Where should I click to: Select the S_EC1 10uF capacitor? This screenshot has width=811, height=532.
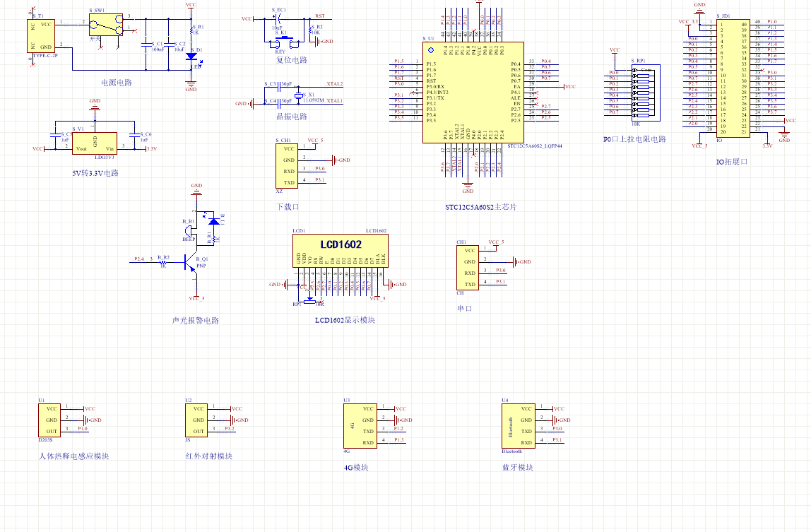(x=277, y=18)
